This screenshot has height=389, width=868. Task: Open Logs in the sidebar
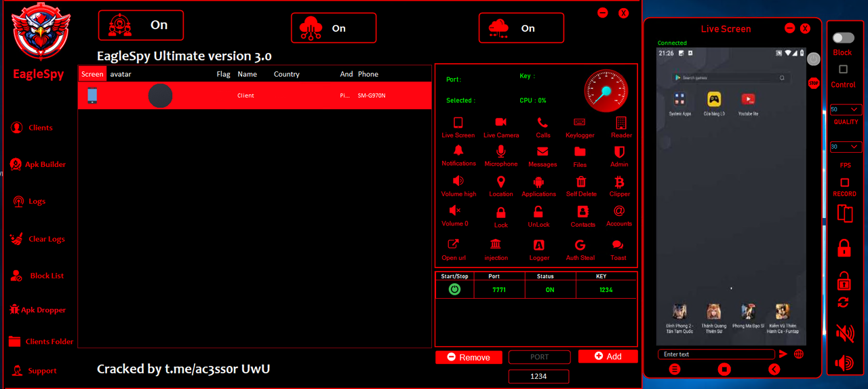29,202
